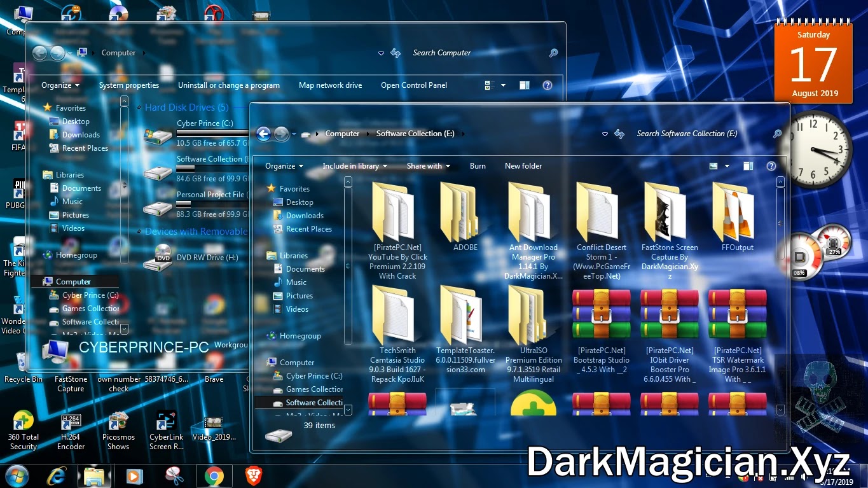Open H.264 Encoder desktop shortcut
Screen dimensions: 868x488
[x=71, y=431]
